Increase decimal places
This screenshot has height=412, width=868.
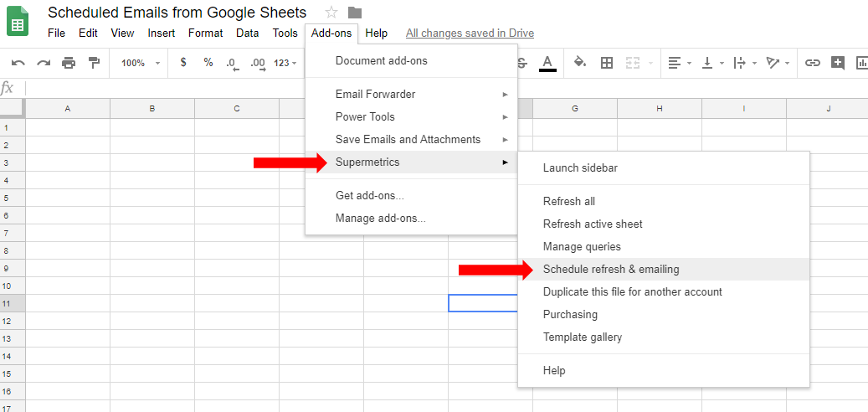(x=258, y=63)
